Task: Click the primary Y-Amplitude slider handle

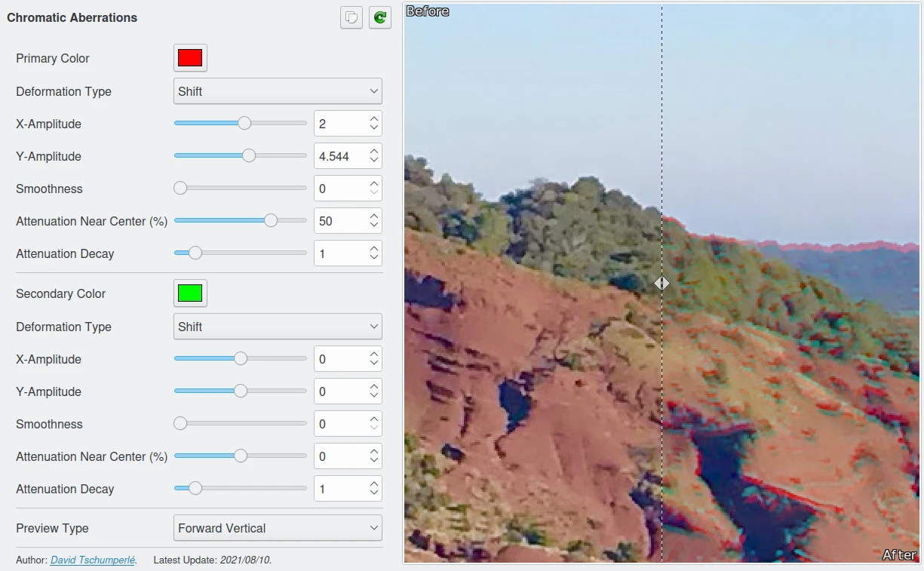Action: 248,156
